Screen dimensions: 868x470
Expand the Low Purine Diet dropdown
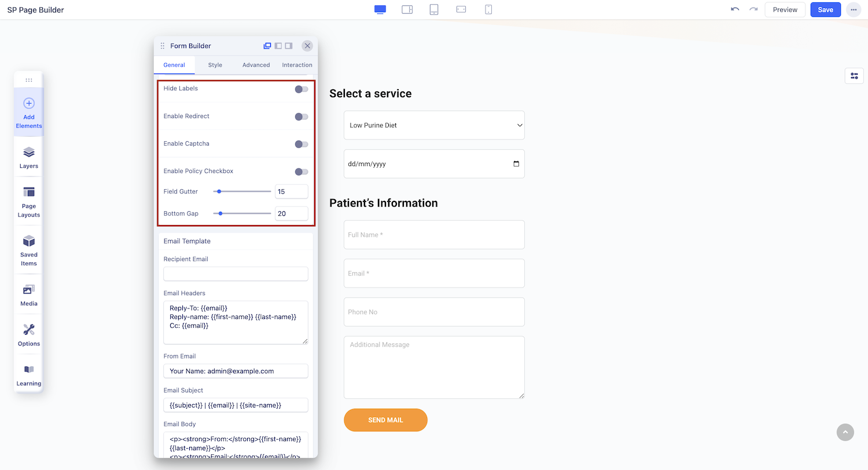(434, 126)
